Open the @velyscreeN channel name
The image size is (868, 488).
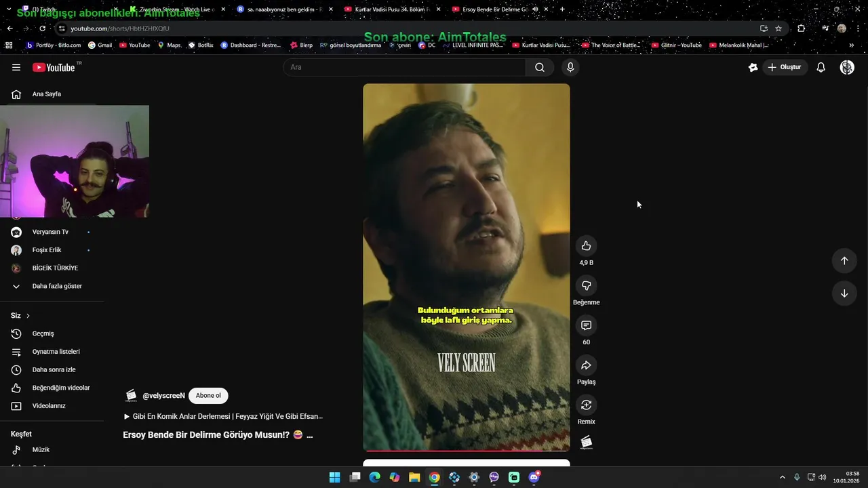163,395
